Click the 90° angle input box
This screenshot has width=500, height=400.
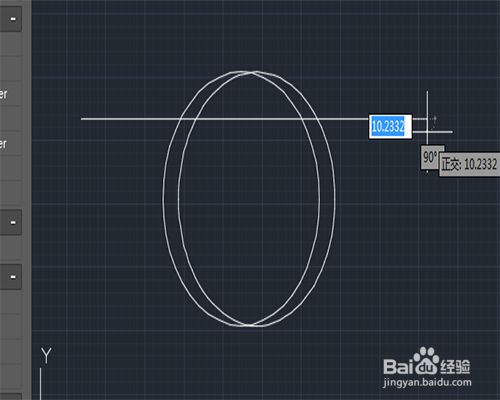pos(430,157)
